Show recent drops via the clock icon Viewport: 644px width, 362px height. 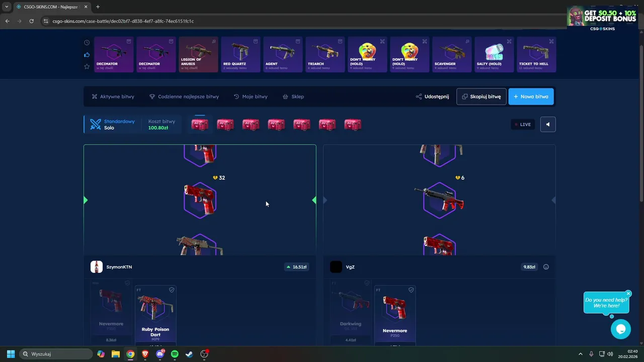coord(87,43)
